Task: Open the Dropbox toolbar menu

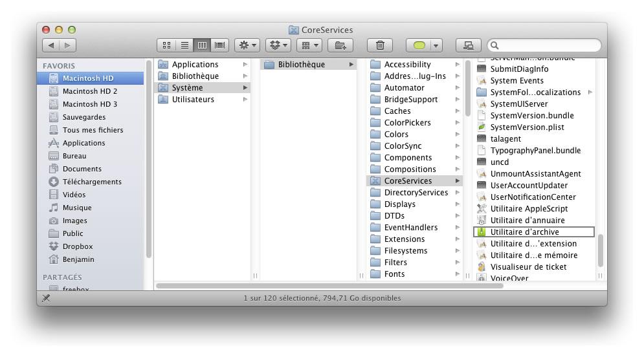Action: 278,45
